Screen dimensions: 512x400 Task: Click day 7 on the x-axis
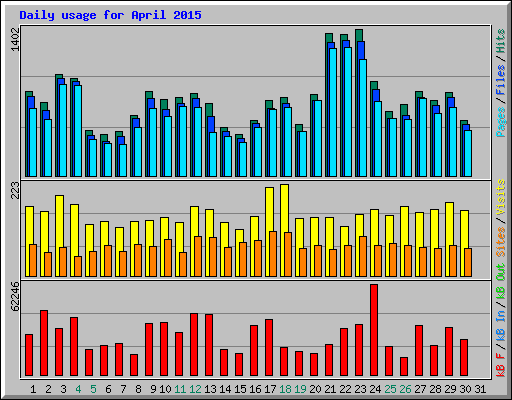click(x=123, y=389)
